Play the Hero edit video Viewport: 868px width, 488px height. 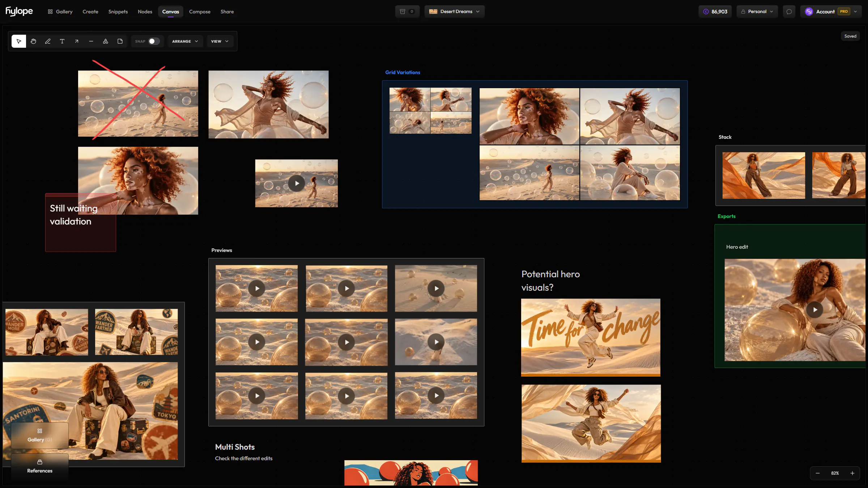point(815,310)
